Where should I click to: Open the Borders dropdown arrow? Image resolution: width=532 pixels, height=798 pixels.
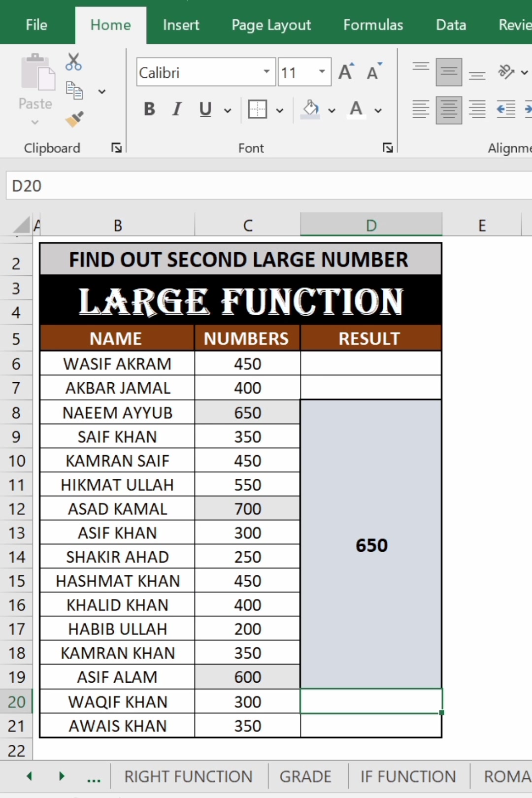[280, 110]
